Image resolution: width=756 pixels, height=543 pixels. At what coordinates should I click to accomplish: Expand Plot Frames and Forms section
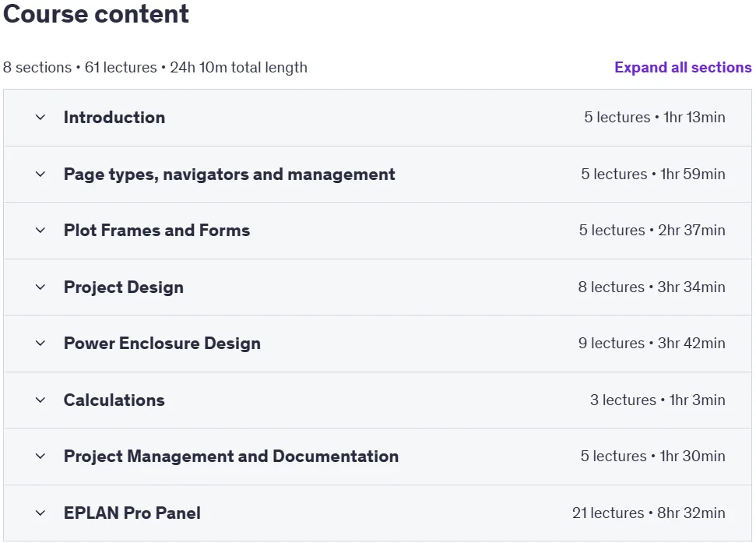pos(156,231)
